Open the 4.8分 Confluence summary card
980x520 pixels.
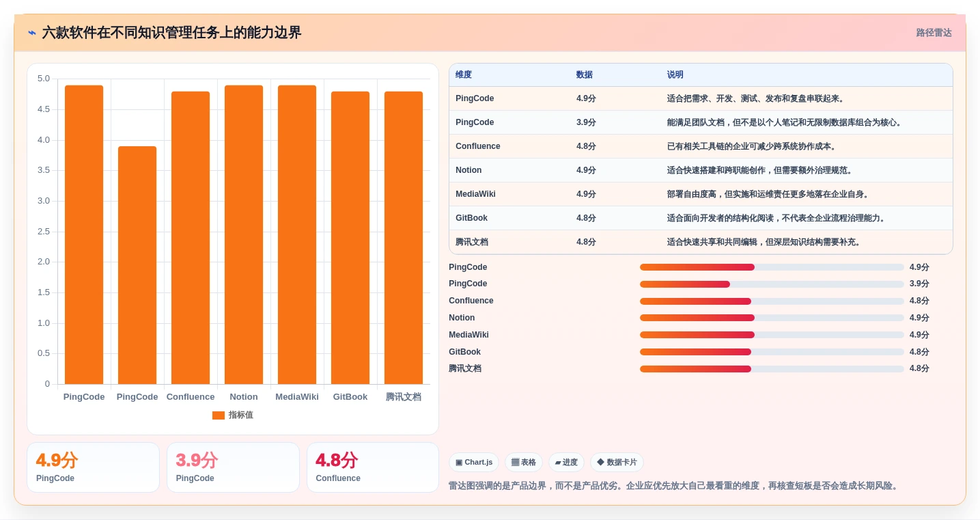point(373,467)
